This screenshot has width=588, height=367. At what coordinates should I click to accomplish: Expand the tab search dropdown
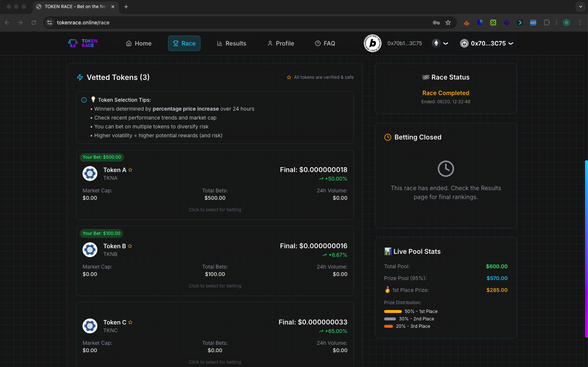click(x=580, y=7)
